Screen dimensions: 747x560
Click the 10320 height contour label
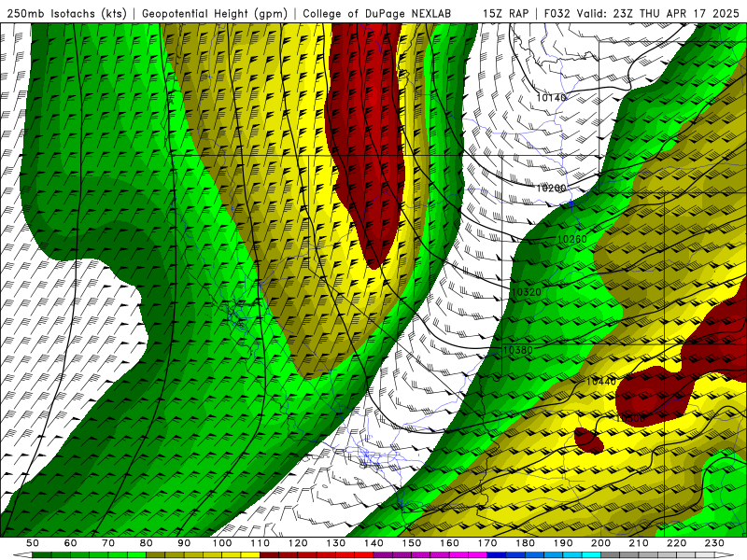527,292
